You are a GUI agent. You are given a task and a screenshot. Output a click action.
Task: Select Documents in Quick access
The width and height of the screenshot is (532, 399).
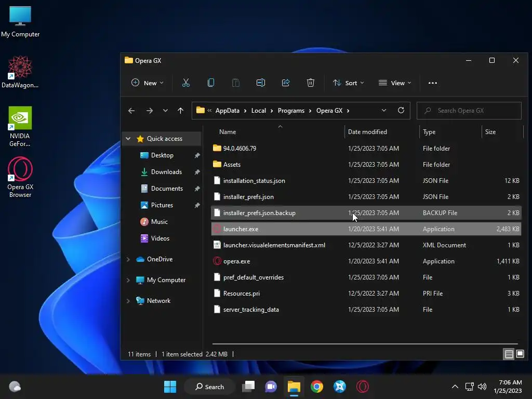click(167, 188)
